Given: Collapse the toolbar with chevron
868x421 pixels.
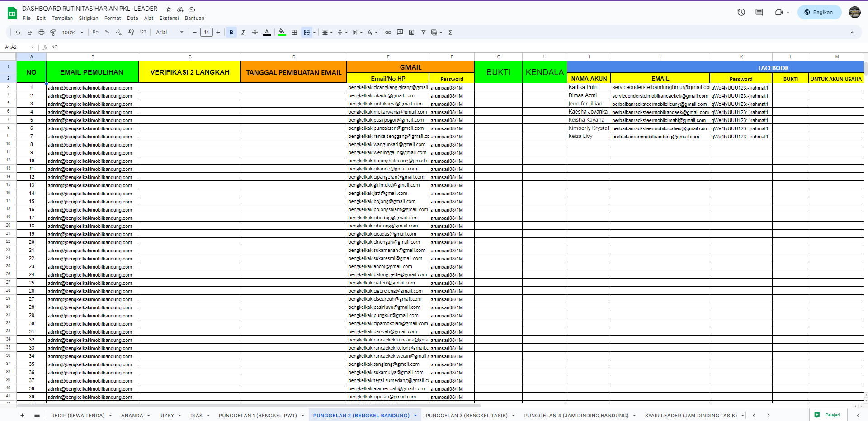Looking at the screenshot, I should [852, 32].
